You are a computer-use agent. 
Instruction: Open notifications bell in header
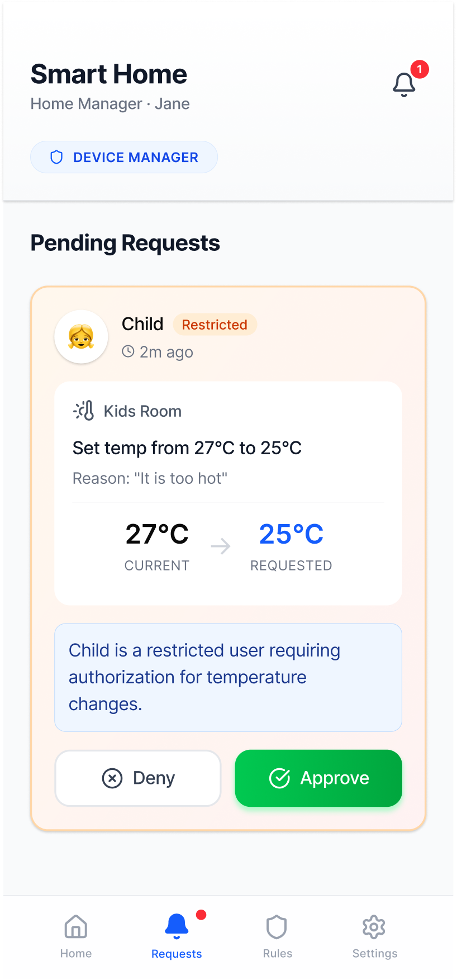pyautogui.click(x=404, y=85)
